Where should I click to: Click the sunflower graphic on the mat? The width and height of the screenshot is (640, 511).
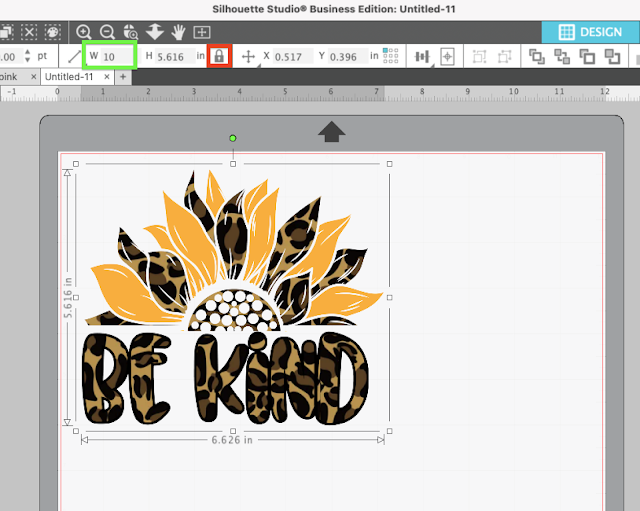click(233, 251)
